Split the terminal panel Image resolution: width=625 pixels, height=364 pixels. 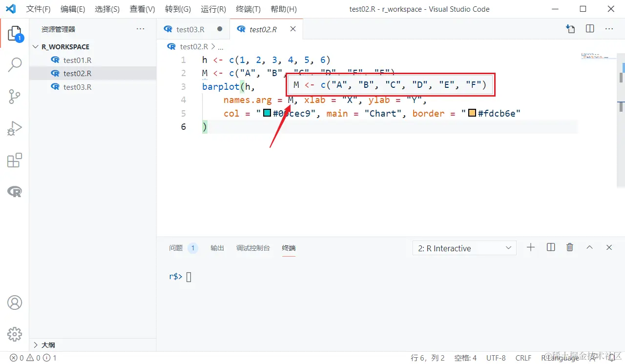551,247
